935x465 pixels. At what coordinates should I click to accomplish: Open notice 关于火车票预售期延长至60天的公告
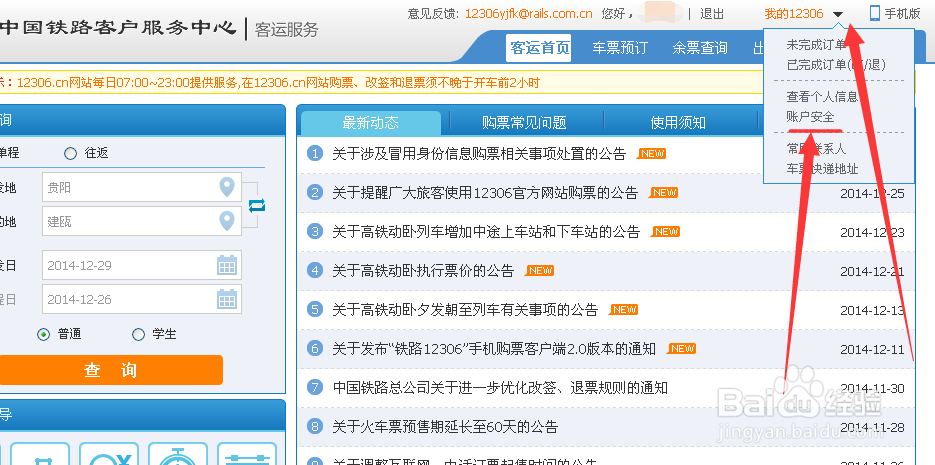point(445,427)
